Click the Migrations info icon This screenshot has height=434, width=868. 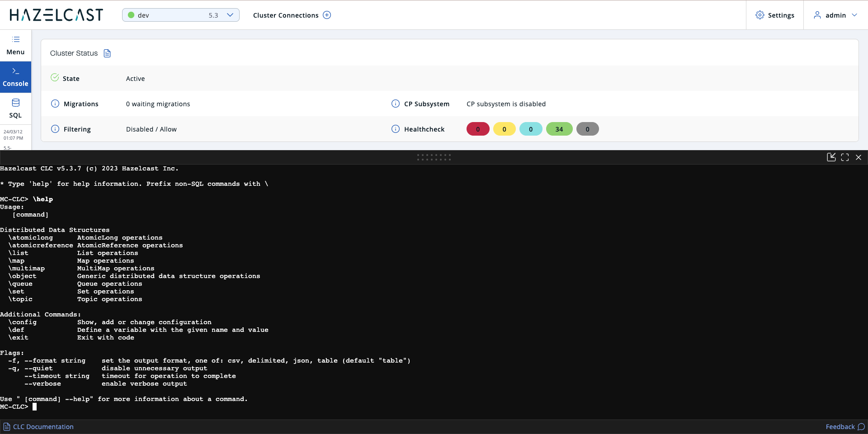pyautogui.click(x=55, y=104)
